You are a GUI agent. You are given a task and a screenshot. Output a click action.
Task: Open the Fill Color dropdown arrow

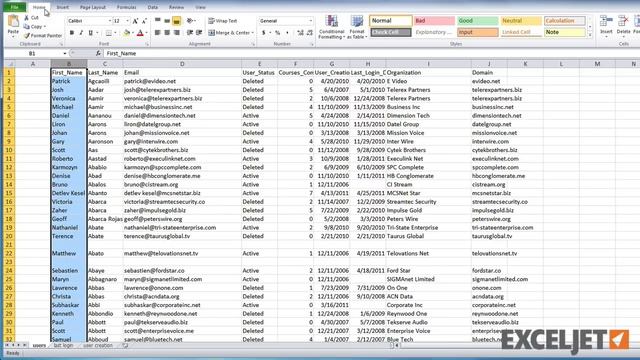(x=133, y=33)
